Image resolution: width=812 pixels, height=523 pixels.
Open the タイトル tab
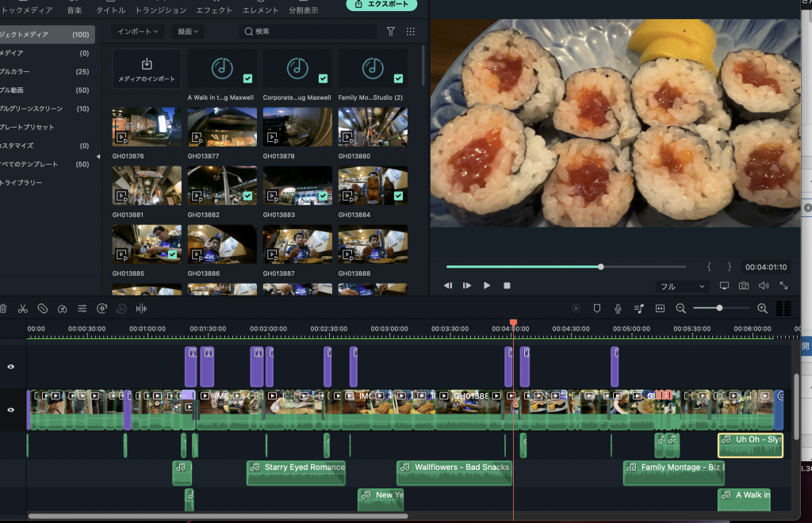(111, 10)
